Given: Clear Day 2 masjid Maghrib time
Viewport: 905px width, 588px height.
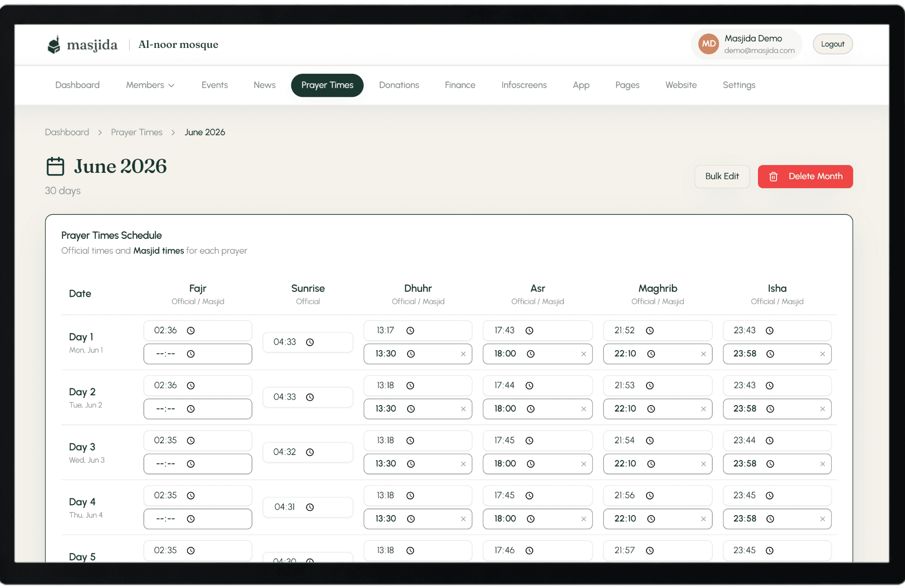Looking at the screenshot, I should pyautogui.click(x=704, y=409).
